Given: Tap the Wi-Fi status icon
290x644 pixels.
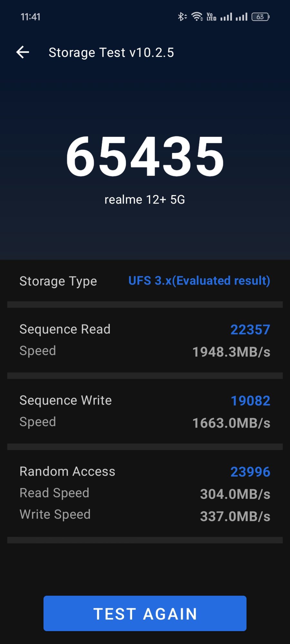Looking at the screenshot, I should click(x=197, y=17).
